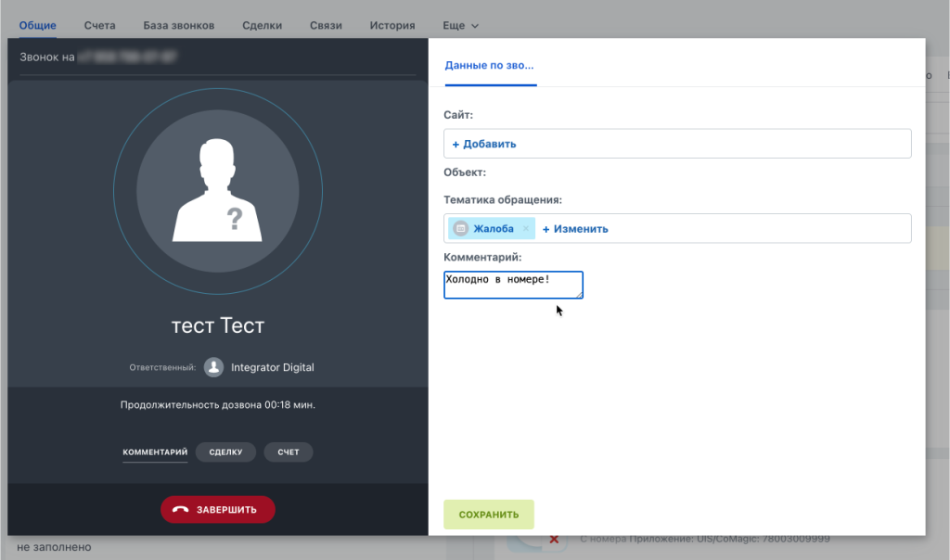This screenshot has width=950, height=560.
Task: Click the Integrator Digital user avatar icon
Action: 214,367
